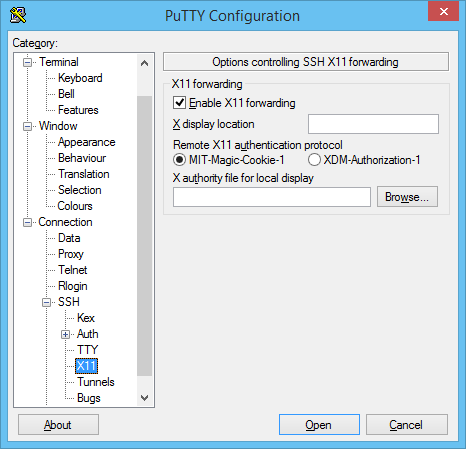466x449 pixels.
Task: Click Browse for X authority file
Action: tap(407, 197)
